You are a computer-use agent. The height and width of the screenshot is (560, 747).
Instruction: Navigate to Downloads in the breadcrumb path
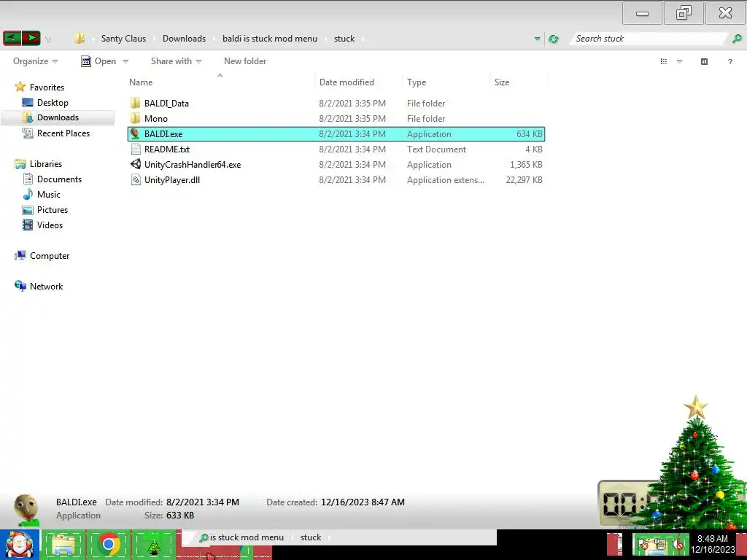click(x=184, y=39)
